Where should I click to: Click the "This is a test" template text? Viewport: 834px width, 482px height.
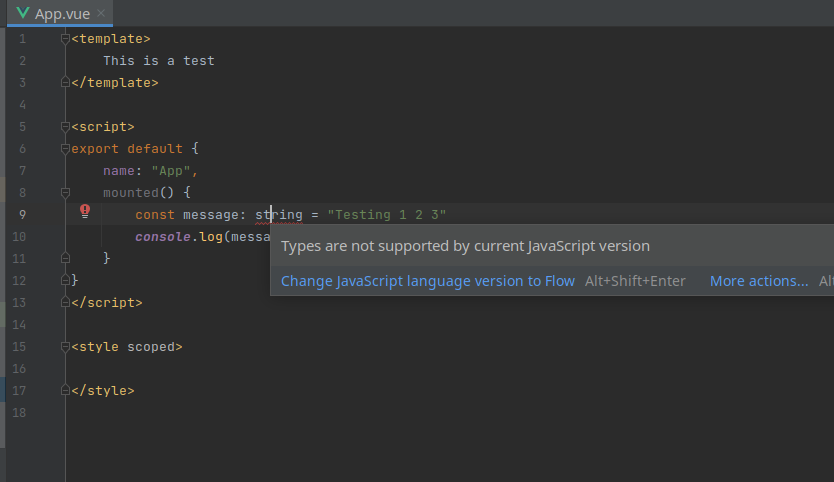pyautogui.click(x=158, y=61)
